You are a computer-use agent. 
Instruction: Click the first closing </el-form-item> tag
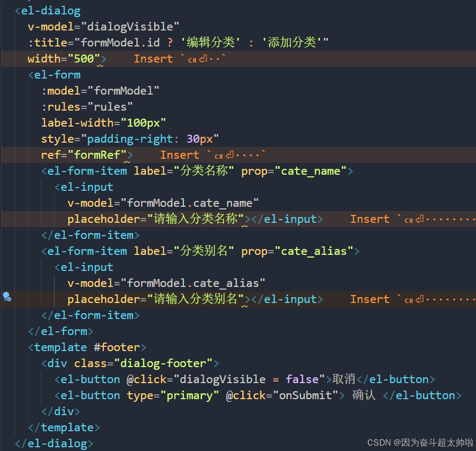[x=90, y=235]
